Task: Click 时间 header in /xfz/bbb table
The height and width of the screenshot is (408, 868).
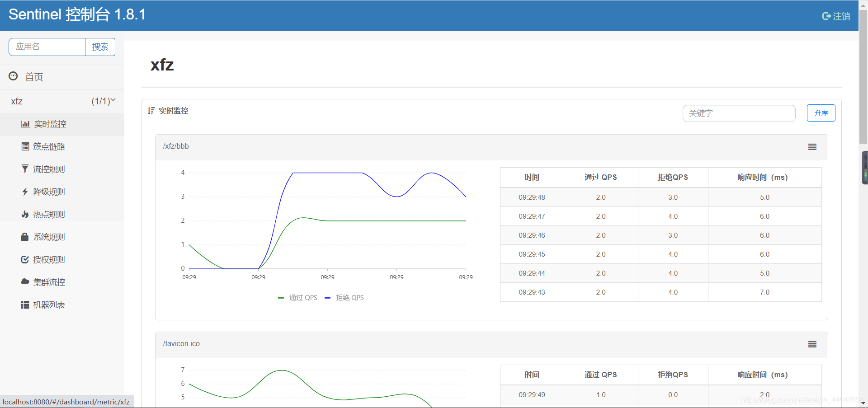Action: point(532,178)
